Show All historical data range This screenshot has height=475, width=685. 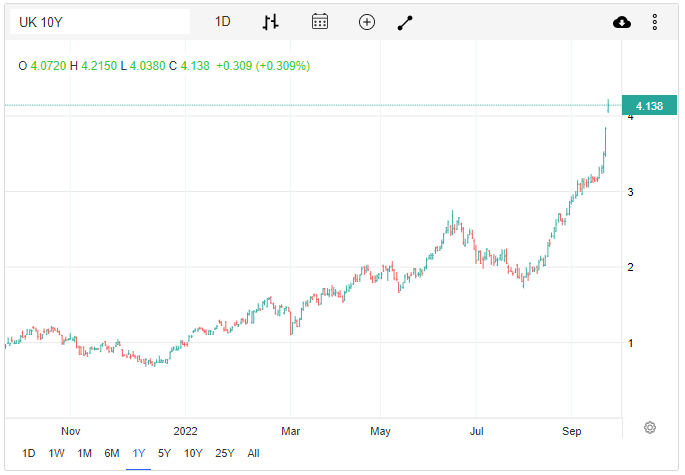(253, 453)
